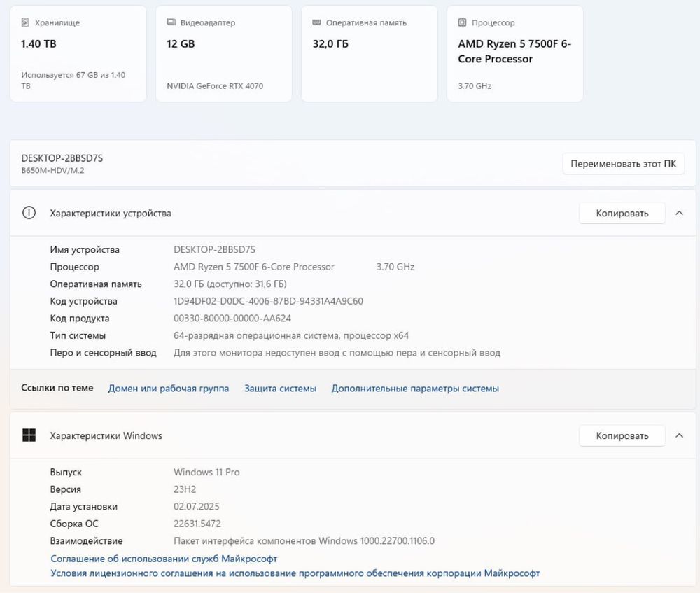Click the Код устройства label

click(x=83, y=301)
